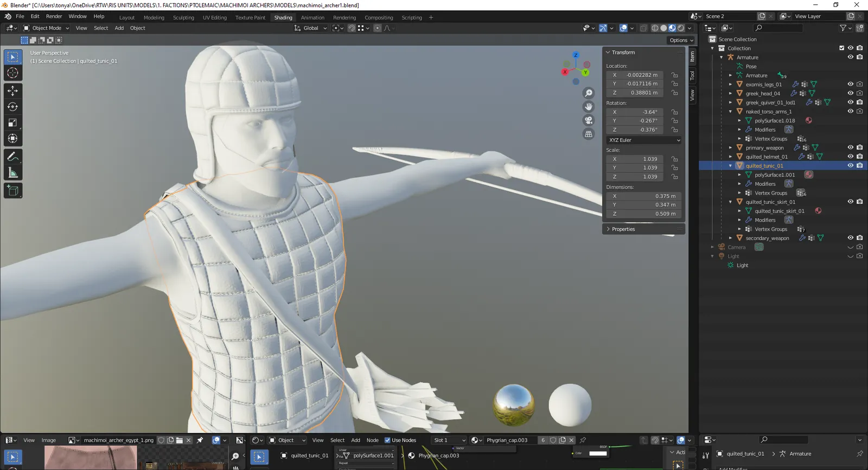Click the pan view hand icon
The image size is (868, 470).
tap(589, 107)
